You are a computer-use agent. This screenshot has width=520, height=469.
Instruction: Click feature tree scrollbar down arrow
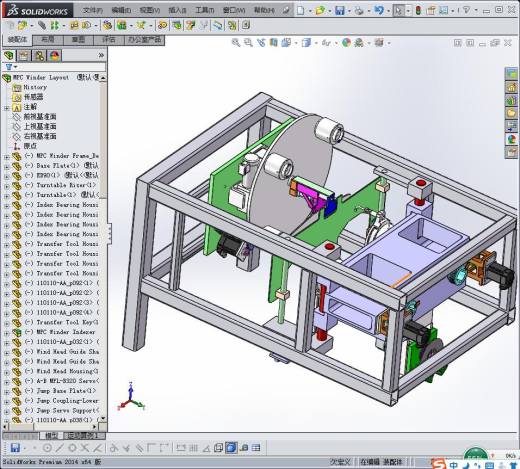click(x=103, y=418)
